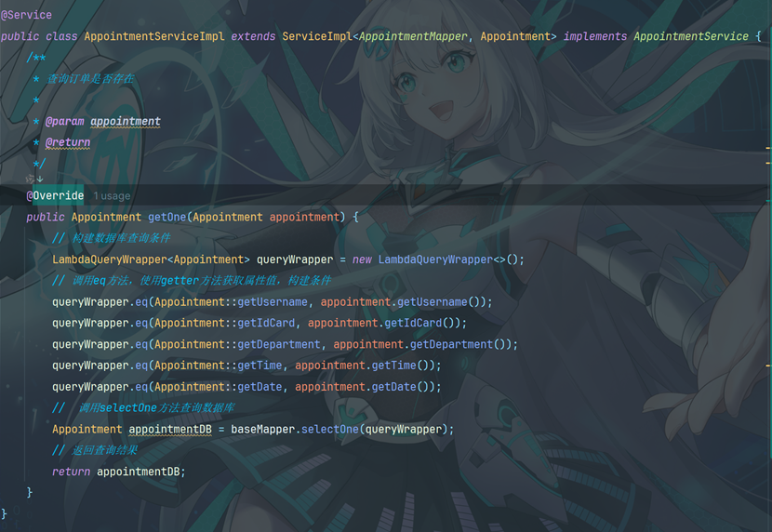Click the @Override annotation
The height and width of the screenshot is (532, 772).
55,196
